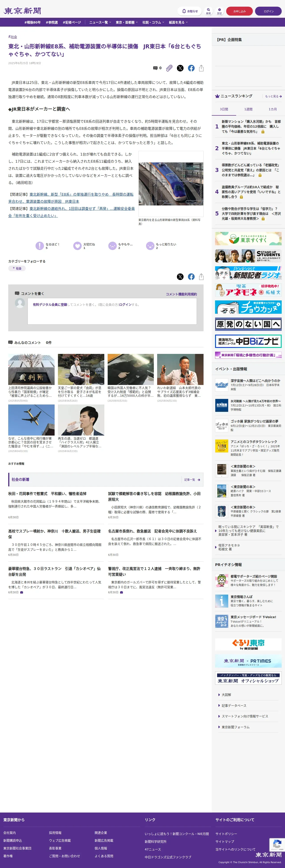
Task: Click the ログイン header button
Action: (x=269, y=11)
